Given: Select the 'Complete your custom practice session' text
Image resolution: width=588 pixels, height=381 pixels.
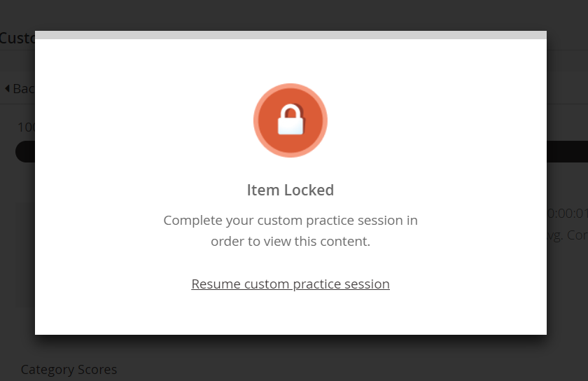Looking at the screenshot, I should point(290,221).
